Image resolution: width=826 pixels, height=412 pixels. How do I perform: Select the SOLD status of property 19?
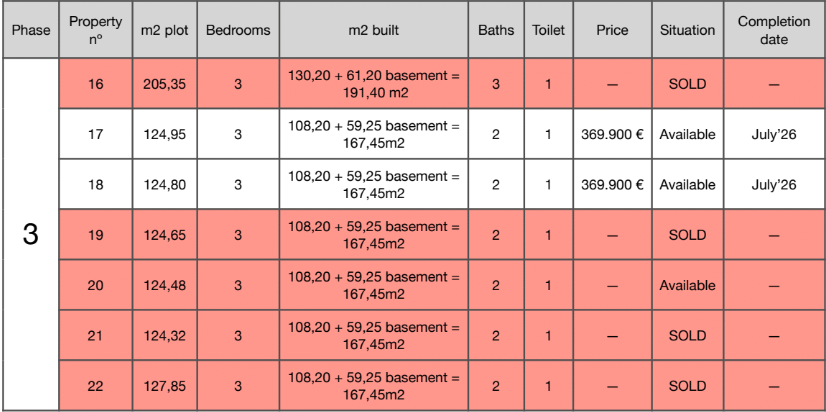point(687,235)
